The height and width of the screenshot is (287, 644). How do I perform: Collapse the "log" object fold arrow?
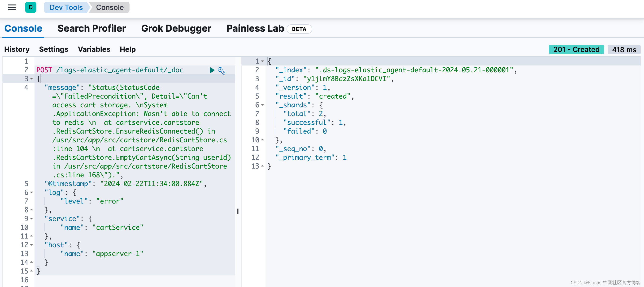tap(31, 192)
